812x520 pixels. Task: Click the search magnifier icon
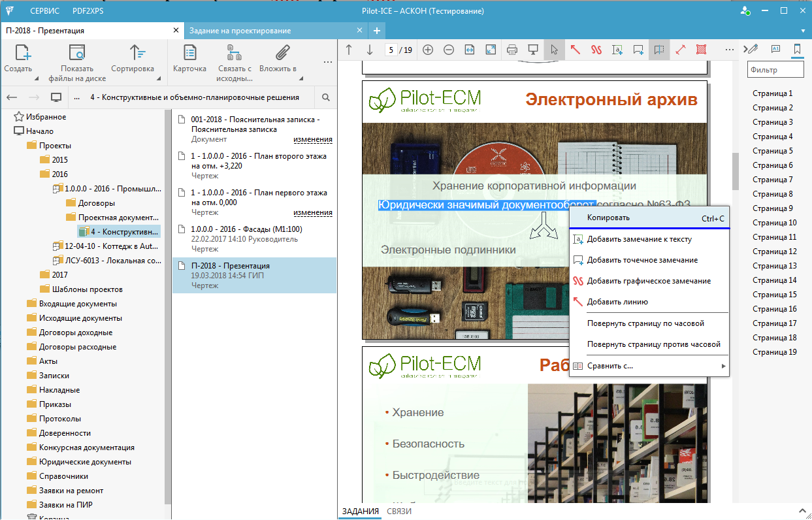pos(326,97)
